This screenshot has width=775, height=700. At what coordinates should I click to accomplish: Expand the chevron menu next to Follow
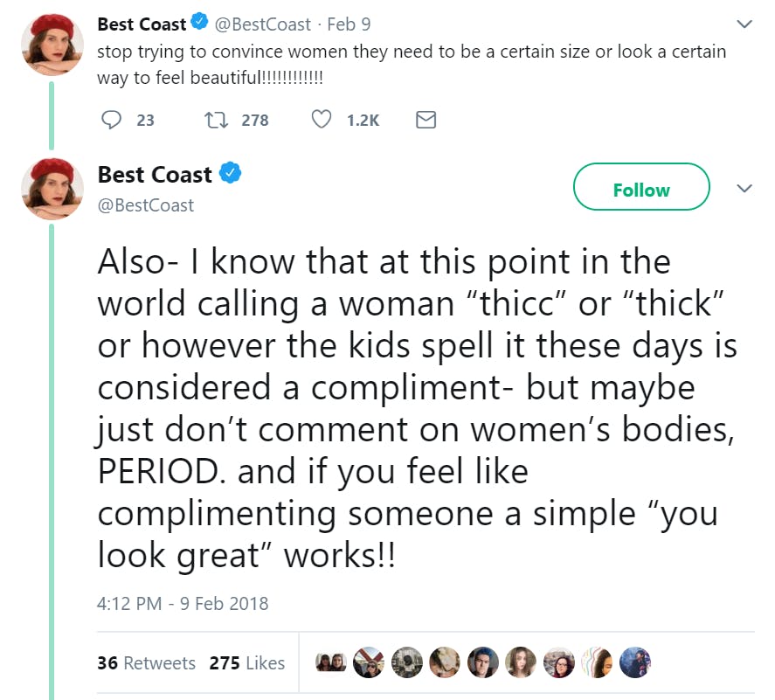point(744,189)
